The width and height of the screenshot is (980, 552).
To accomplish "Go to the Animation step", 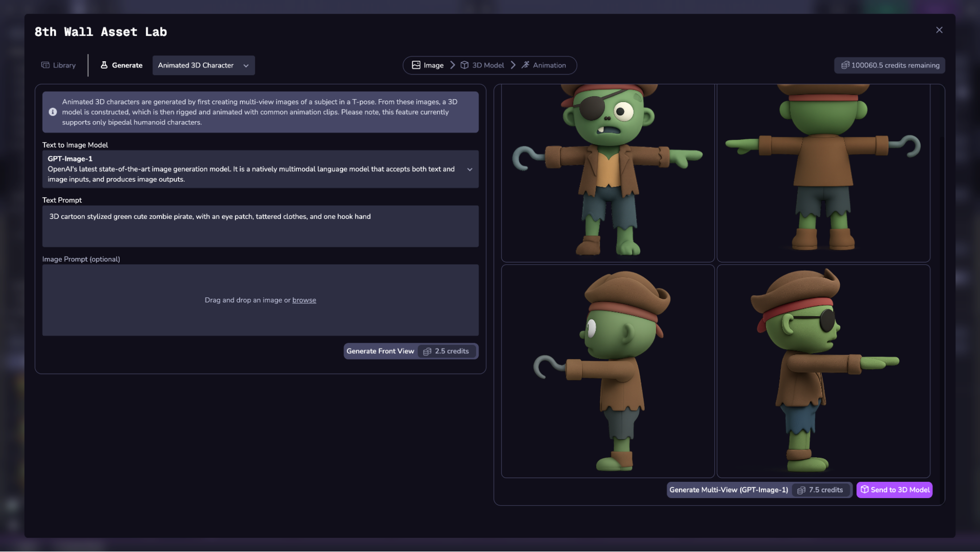I will [544, 65].
